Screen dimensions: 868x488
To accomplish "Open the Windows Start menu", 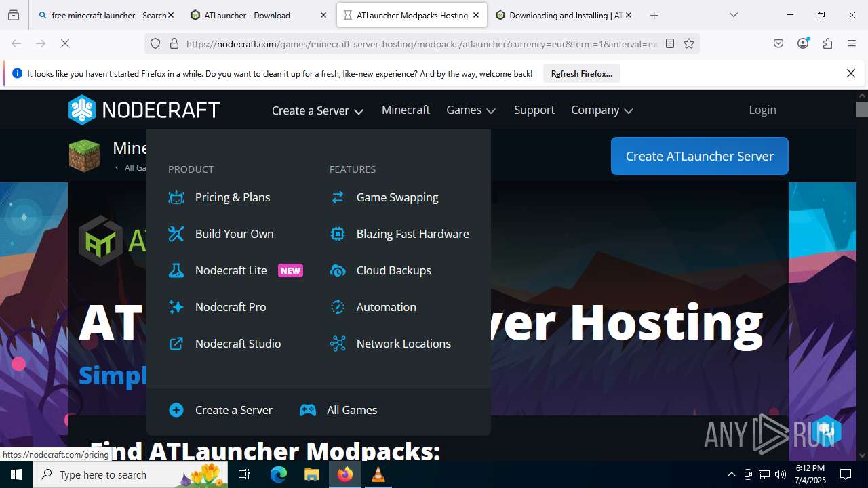I will 16,474.
